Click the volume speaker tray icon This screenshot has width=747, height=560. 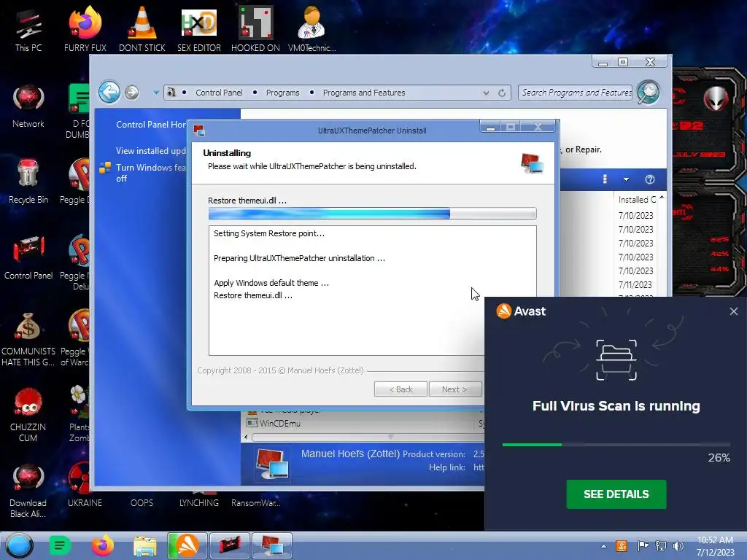click(x=678, y=545)
